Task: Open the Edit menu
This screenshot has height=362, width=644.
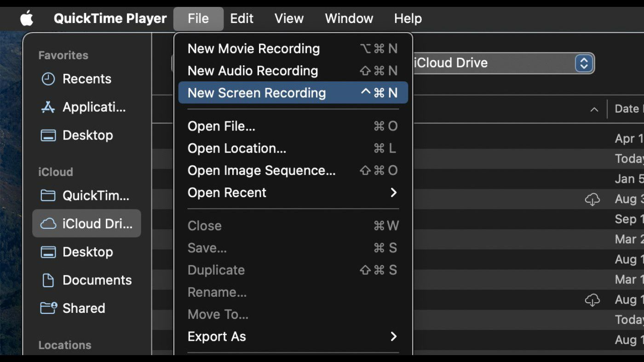Action: tap(241, 19)
